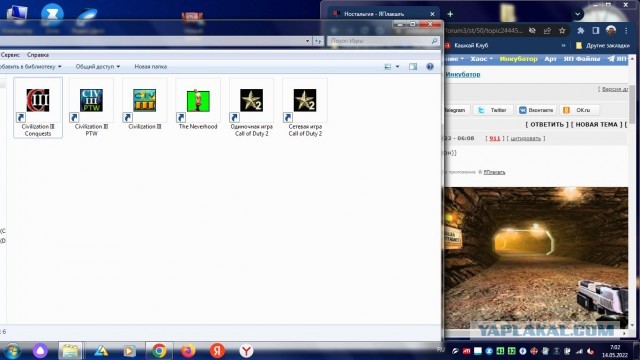Close the Ностальгия ЯПлакалъ tab

(432, 14)
